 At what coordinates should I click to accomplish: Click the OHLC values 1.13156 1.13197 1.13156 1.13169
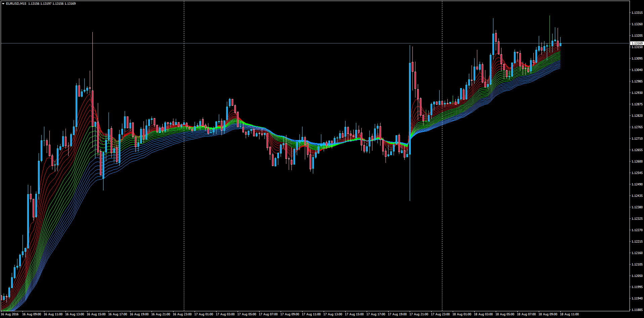click(x=52, y=4)
